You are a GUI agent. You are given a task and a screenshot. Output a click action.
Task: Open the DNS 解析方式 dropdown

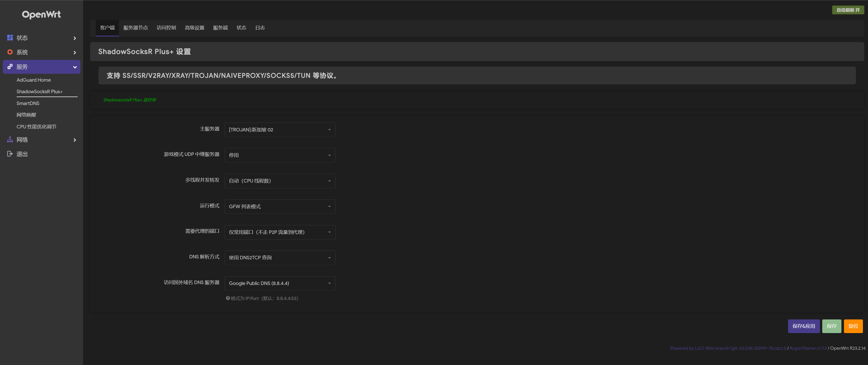click(x=280, y=258)
